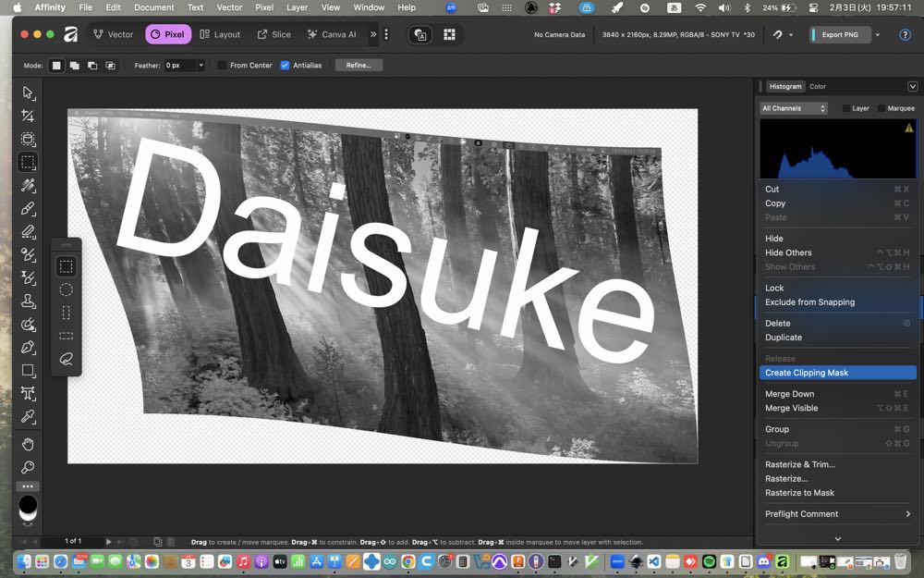Select the Clone Stamp tool

click(28, 301)
